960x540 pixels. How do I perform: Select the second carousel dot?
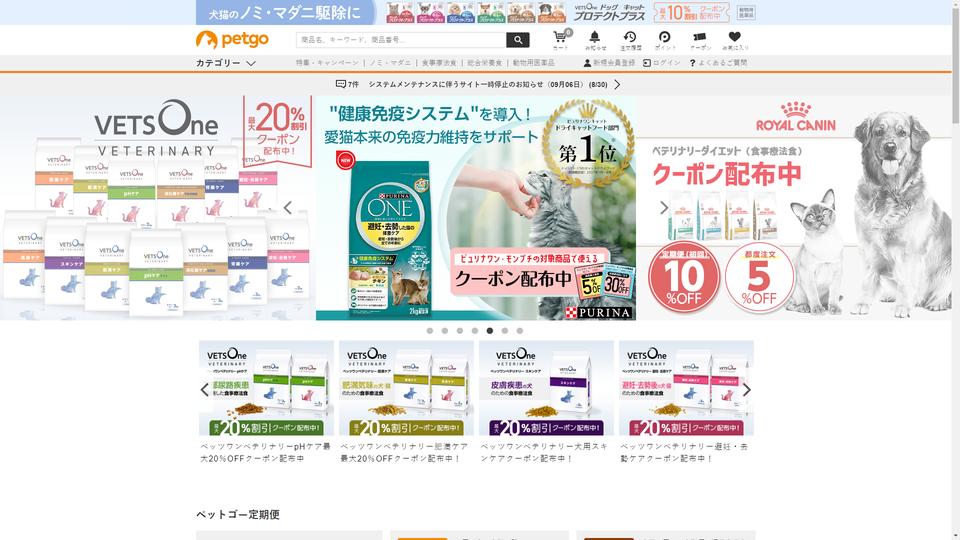tap(444, 331)
